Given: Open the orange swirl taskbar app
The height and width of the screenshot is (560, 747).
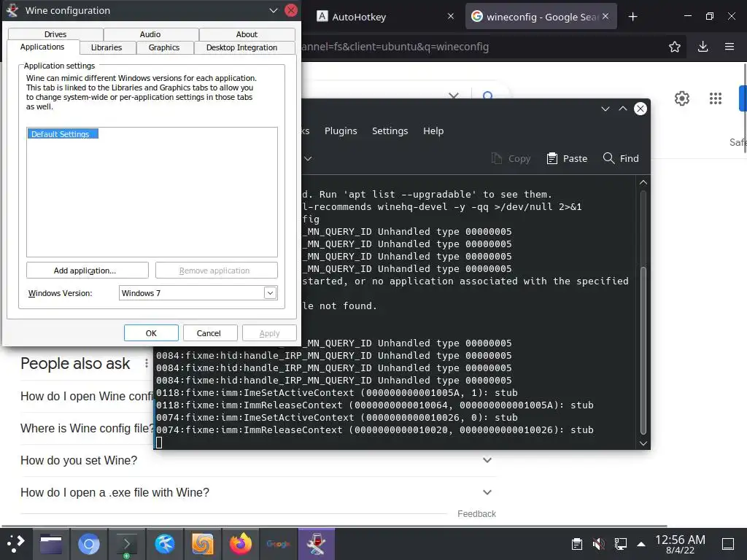Looking at the screenshot, I should click(203, 544).
